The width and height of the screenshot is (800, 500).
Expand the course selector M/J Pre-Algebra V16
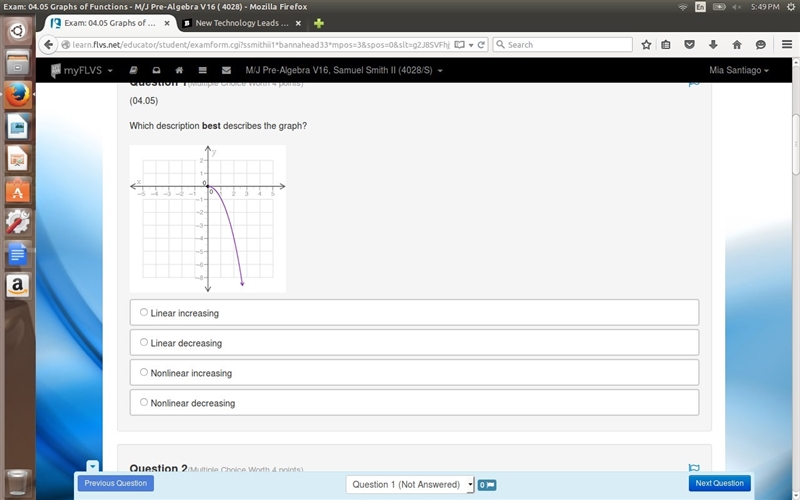(x=344, y=70)
